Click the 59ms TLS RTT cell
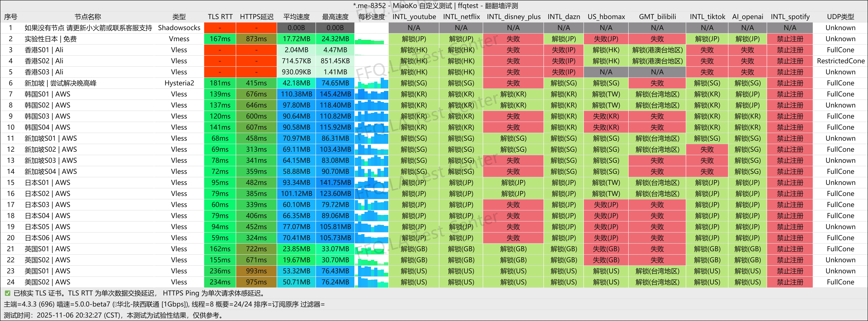The height and width of the screenshot is (321, 868). point(220,238)
